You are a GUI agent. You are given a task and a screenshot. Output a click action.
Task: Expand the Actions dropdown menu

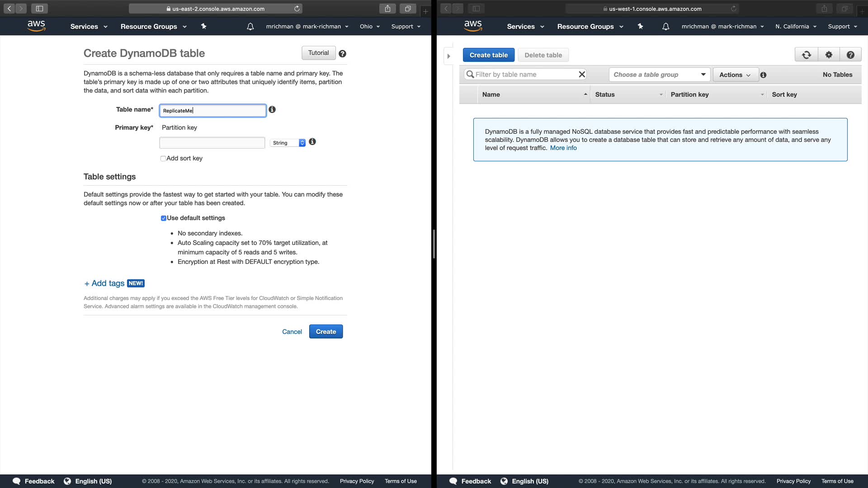[x=735, y=75]
